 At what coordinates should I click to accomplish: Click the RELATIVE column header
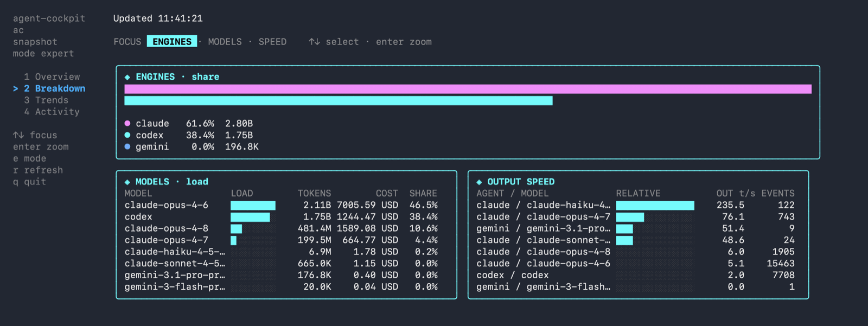coord(639,194)
